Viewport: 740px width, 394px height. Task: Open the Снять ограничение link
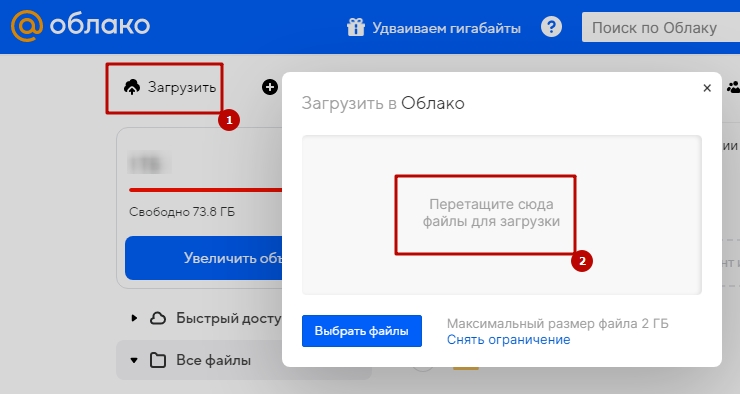[508, 340]
